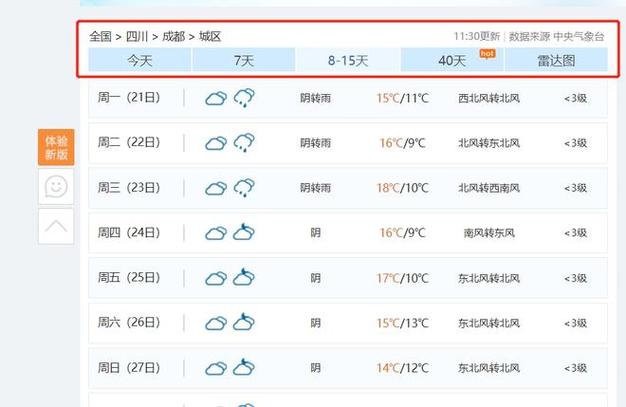Click the 数据来源 中央气象台 text
Viewport: 626px width, 407px height.
[x=556, y=36]
